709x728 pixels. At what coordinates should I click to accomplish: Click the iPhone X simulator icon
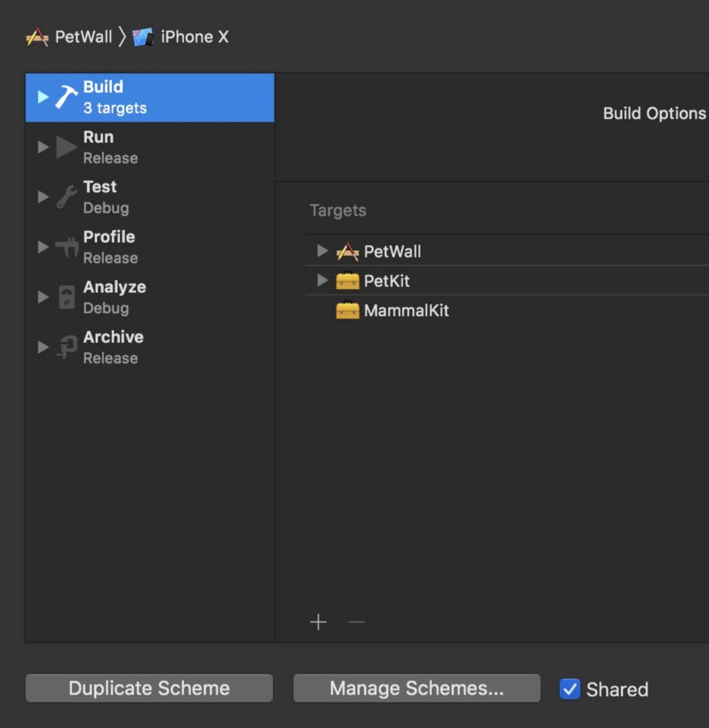(x=143, y=37)
